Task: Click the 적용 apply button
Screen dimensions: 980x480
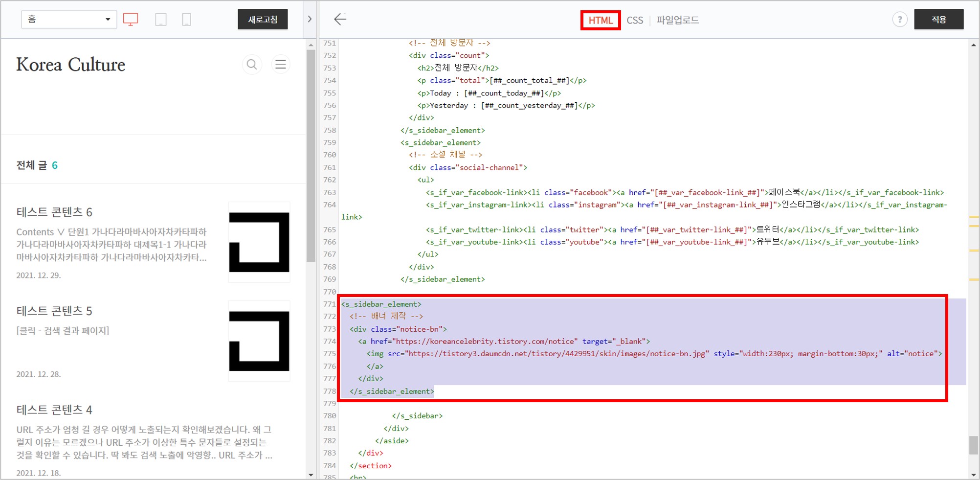Action: click(939, 20)
